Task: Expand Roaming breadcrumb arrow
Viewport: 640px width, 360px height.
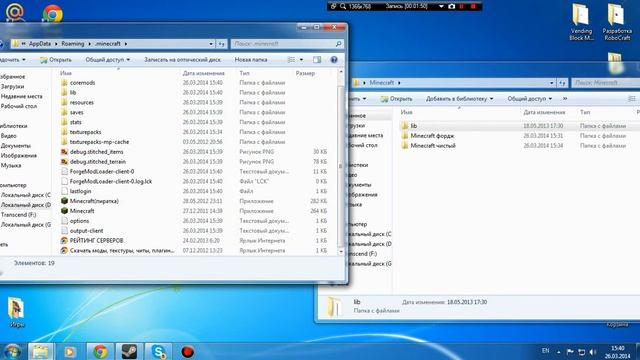Action: pos(90,44)
